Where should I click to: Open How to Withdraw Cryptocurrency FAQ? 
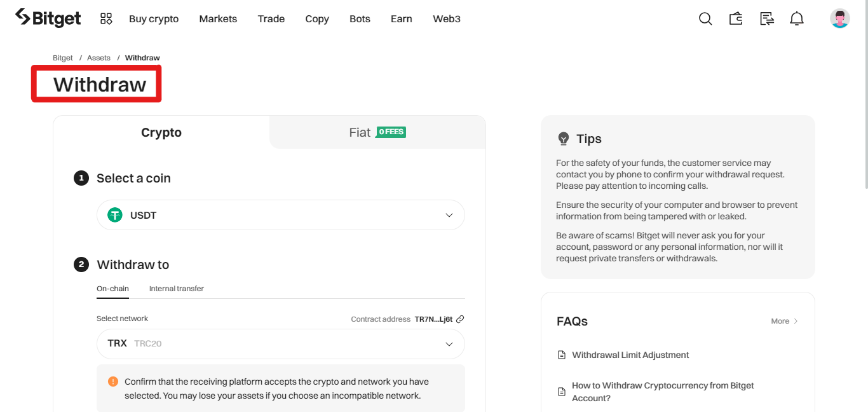pyautogui.click(x=663, y=392)
